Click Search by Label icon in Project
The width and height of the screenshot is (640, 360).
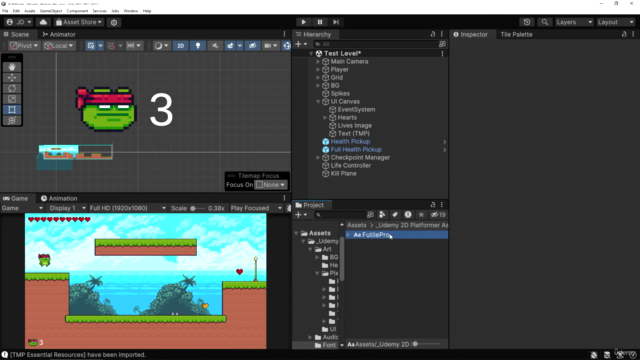[395, 215]
